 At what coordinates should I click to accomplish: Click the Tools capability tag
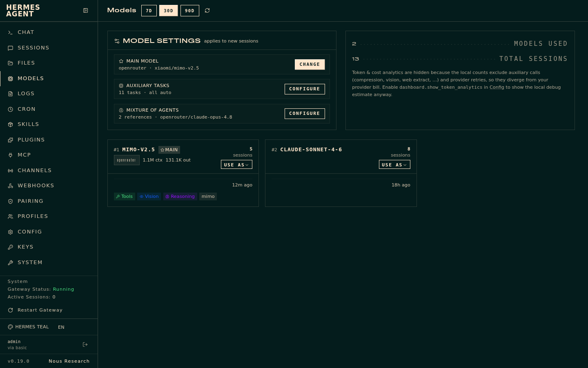[125, 197]
